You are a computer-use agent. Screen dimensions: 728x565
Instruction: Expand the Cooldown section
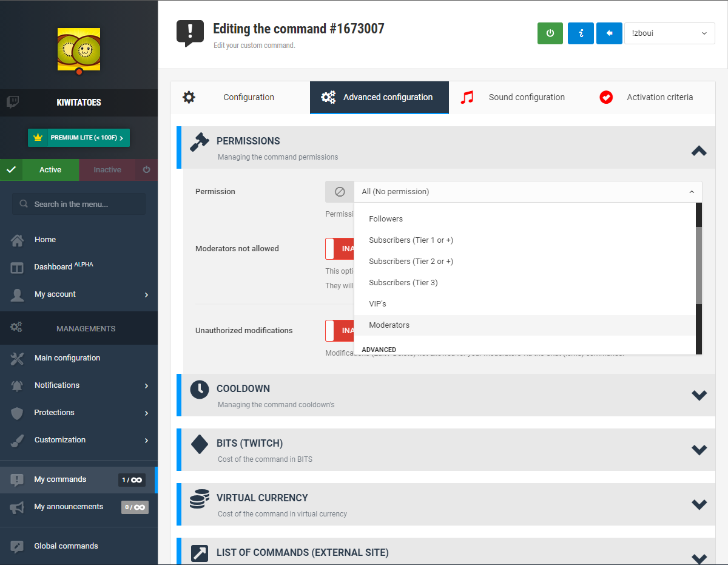tap(699, 395)
